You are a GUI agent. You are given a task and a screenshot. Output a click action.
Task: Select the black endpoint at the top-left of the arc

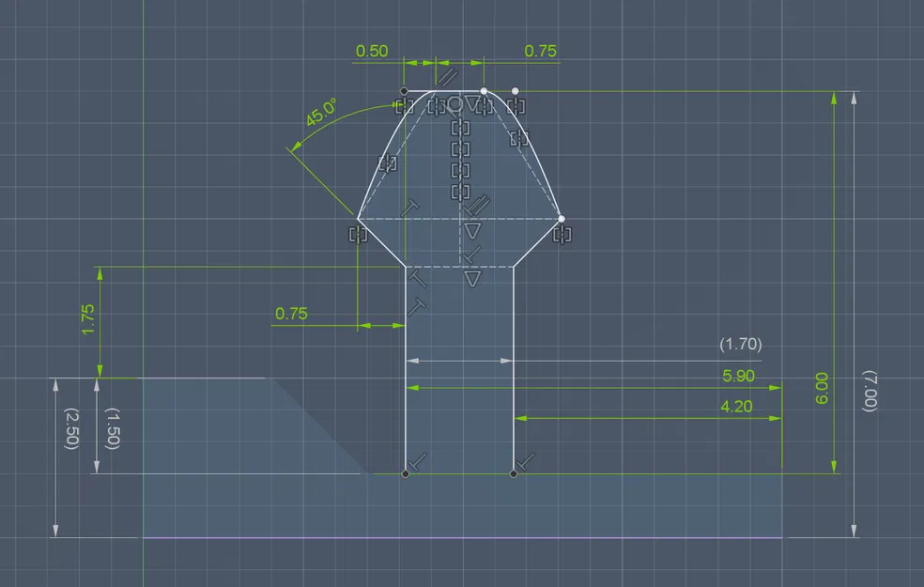click(x=405, y=90)
